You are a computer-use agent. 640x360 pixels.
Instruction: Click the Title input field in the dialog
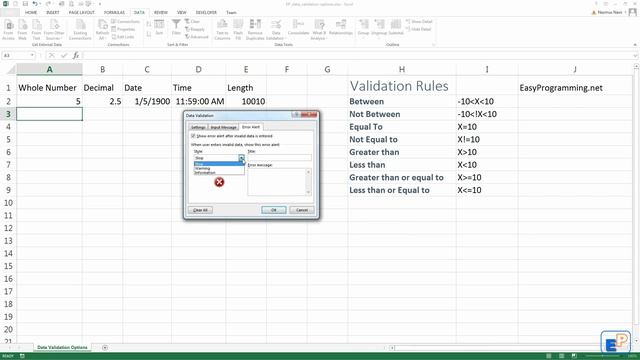(280, 158)
